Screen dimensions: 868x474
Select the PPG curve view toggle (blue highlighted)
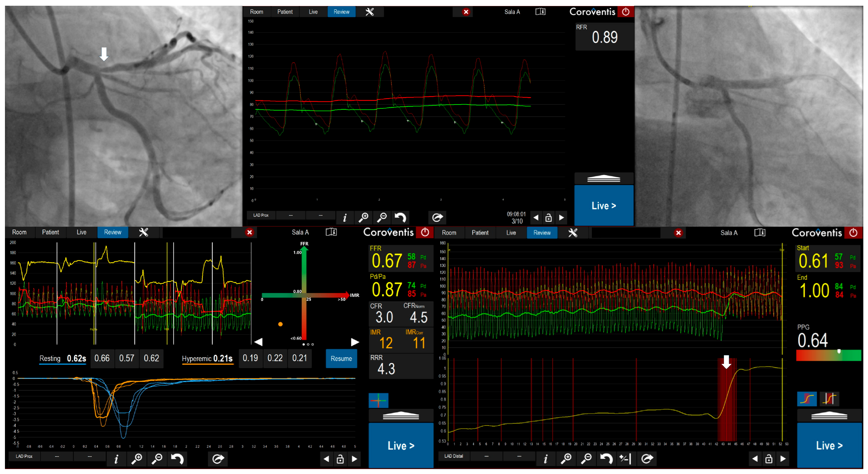coord(807,399)
